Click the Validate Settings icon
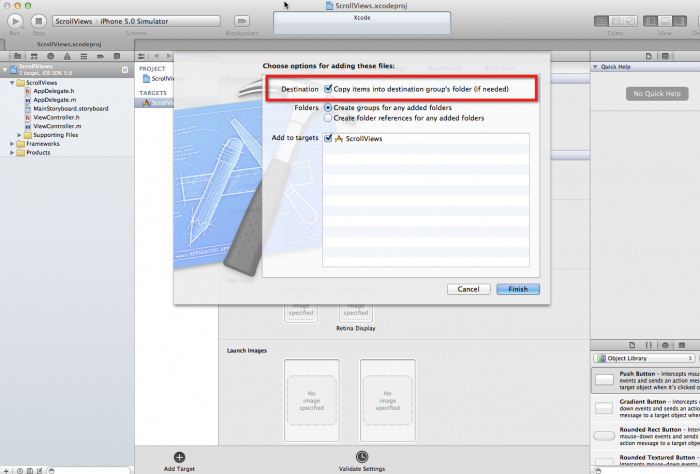This screenshot has height=474, width=700. (x=361, y=457)
